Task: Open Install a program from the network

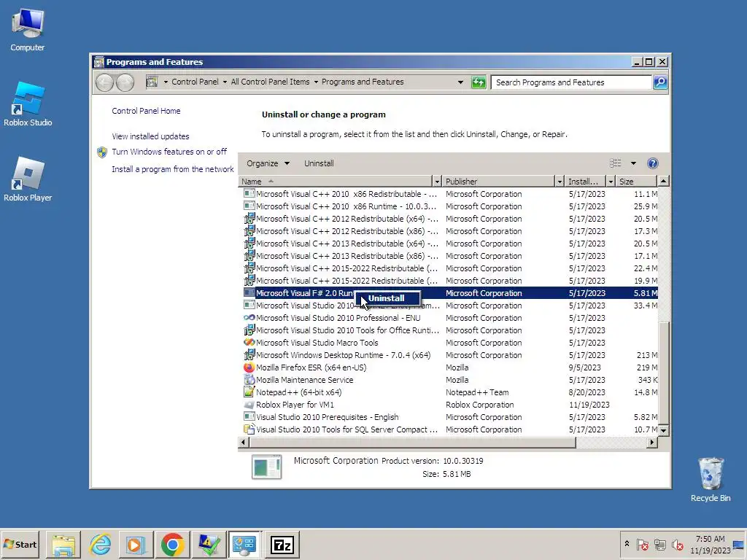Action: click(x=173, y=169)
